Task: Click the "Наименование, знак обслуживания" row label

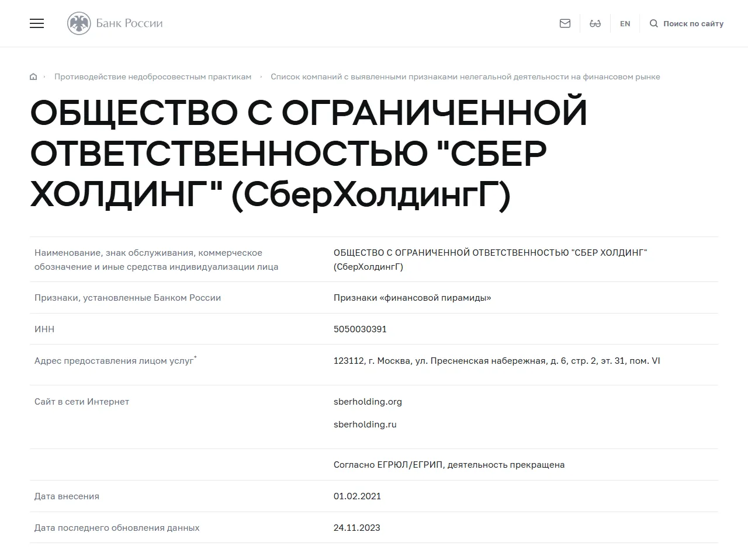Action: 156,259
